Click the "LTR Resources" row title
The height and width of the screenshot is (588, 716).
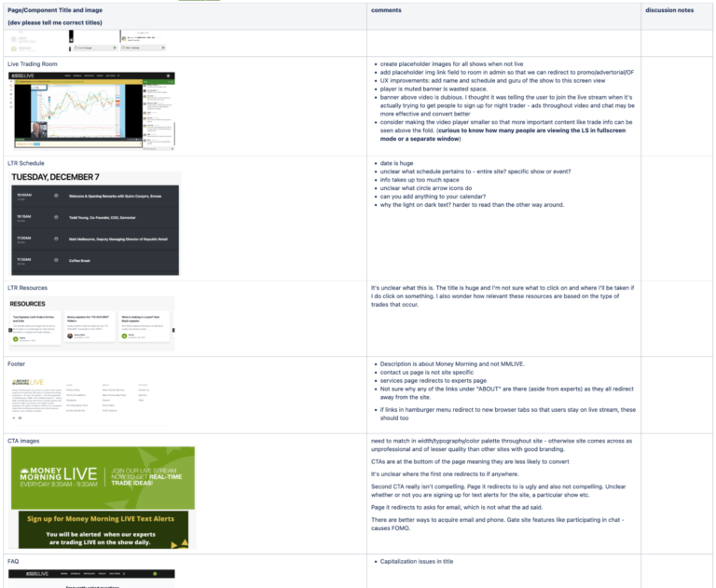(27, 288)
